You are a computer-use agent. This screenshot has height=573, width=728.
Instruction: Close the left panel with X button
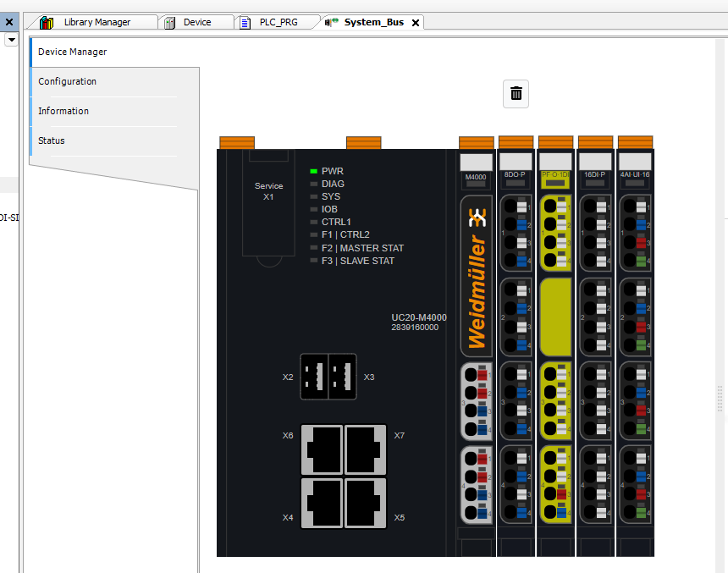pyautogui.click(x=9, y=22)
